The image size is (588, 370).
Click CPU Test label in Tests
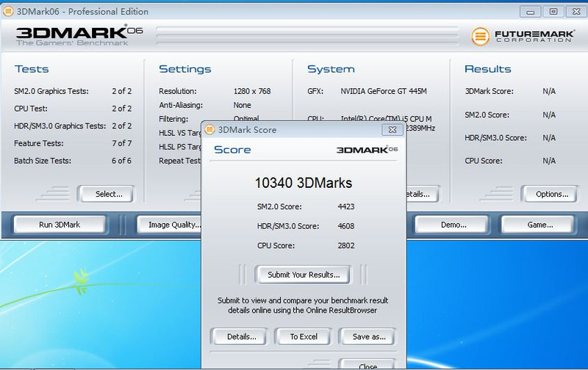(31, 109)
